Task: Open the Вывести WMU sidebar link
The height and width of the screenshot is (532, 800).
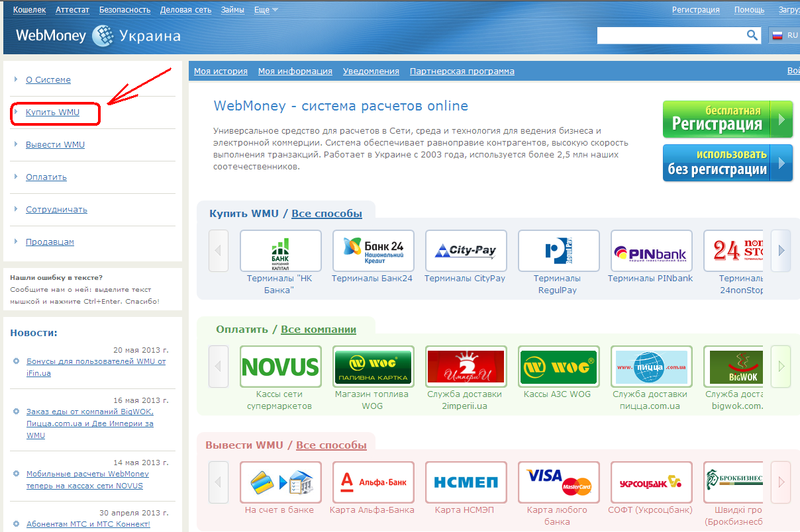Action: 55,145
